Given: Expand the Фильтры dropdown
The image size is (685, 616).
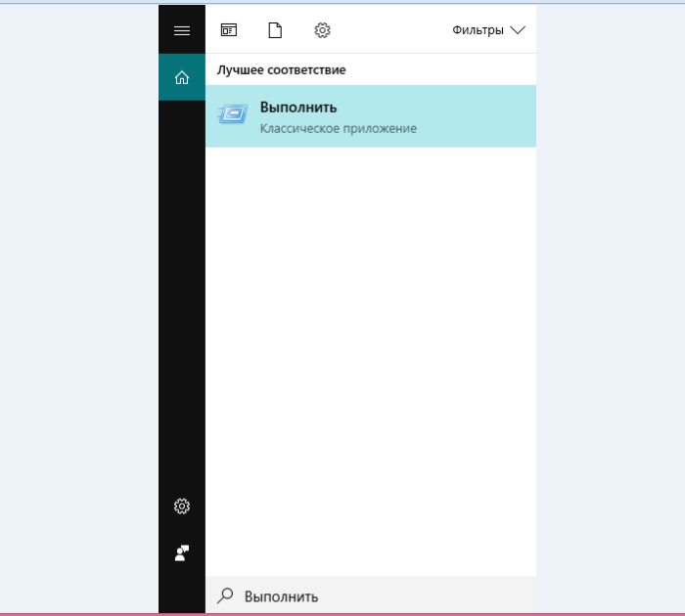Looking at the screenshot, I should [488, 30].
